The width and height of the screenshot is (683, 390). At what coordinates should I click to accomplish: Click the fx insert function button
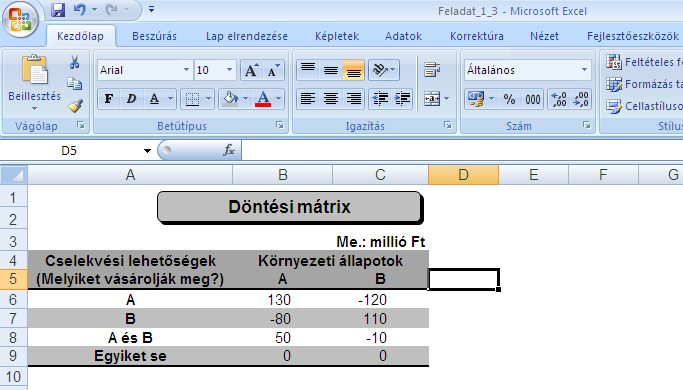(229, 150)
